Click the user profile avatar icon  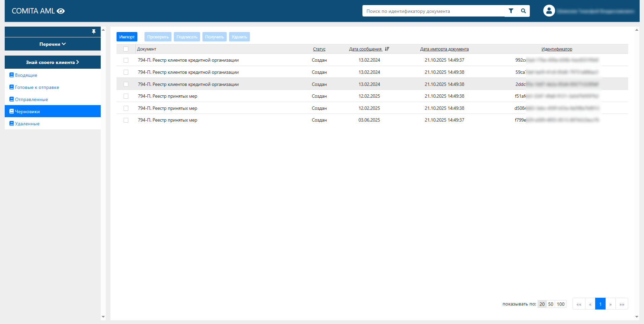pos(549,11)
